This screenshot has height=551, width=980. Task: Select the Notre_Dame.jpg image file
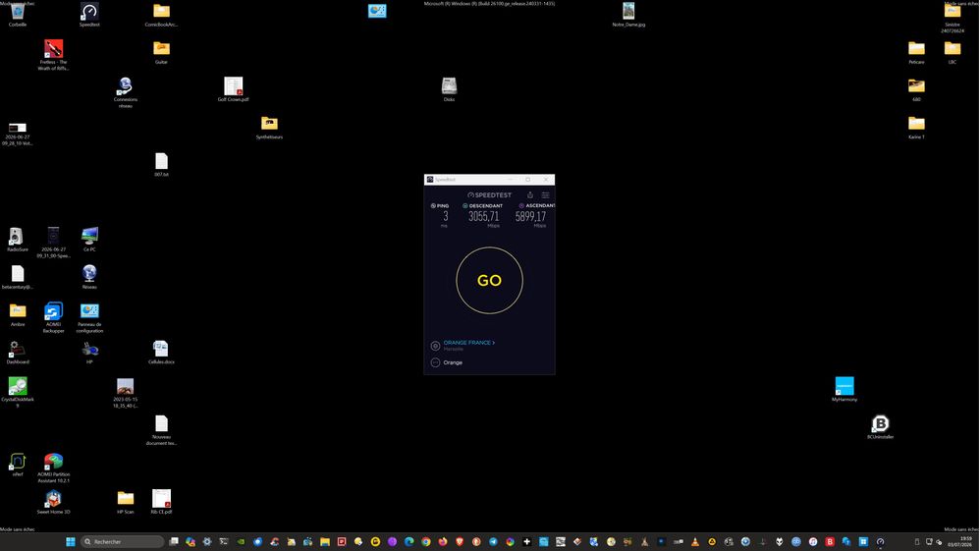click(x=628, y=15)
